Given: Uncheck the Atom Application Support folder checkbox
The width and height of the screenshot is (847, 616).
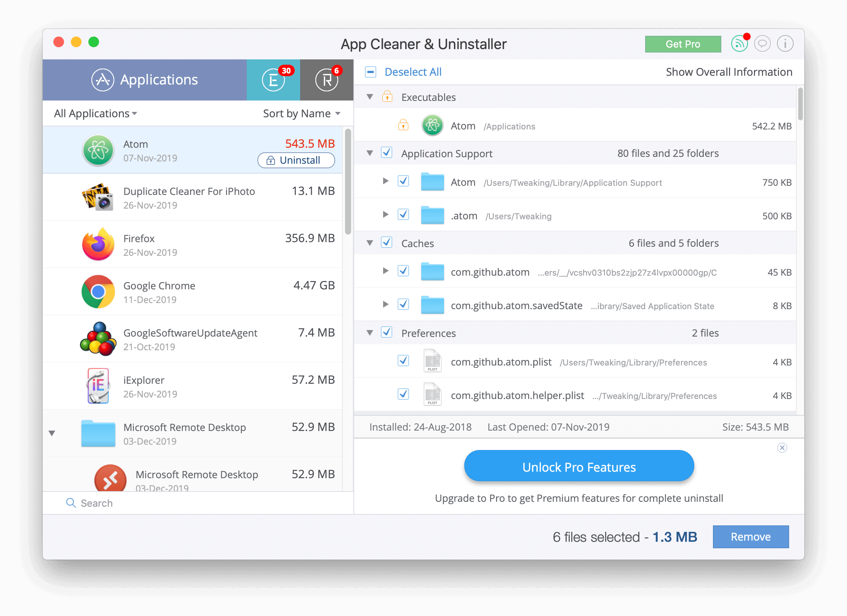Looking at the screenshot, I should click(403, 181).
